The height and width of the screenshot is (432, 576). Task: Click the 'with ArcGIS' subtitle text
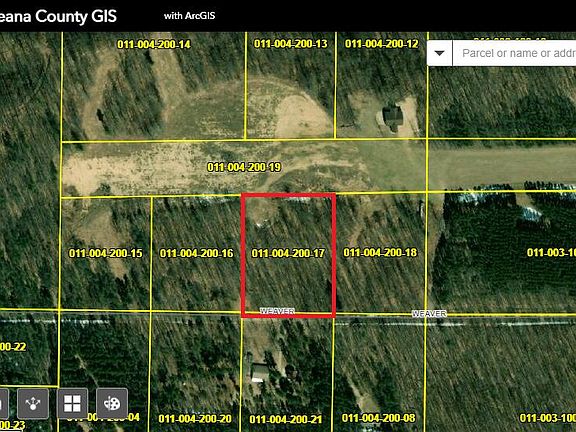[x=190, y=16]
